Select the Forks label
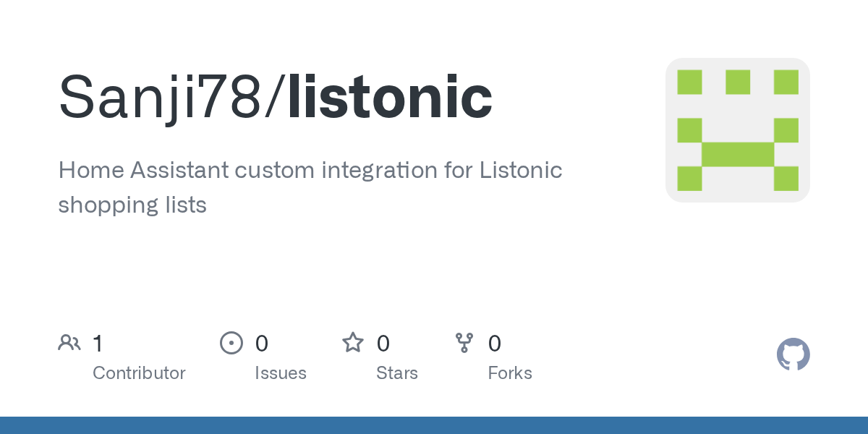Viewport: 868px width, 434px height. coord(509,373)
